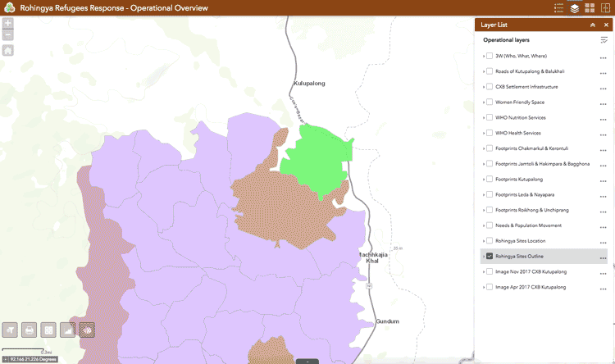The width and height of the screenshot is (615, 364).
Task: Click the Needs & Population Movement layer name
Action: pyautogui.click(x=526, y=225)
